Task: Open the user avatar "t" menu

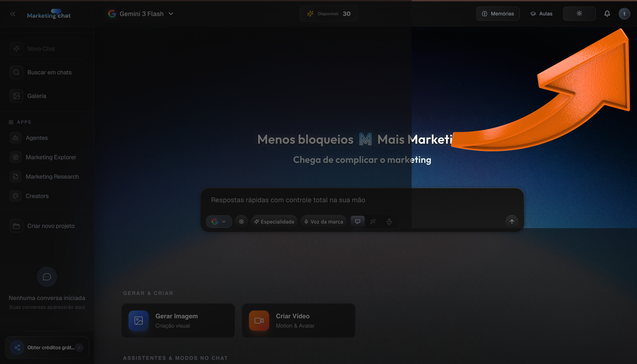Action: [x=624, y=14]
